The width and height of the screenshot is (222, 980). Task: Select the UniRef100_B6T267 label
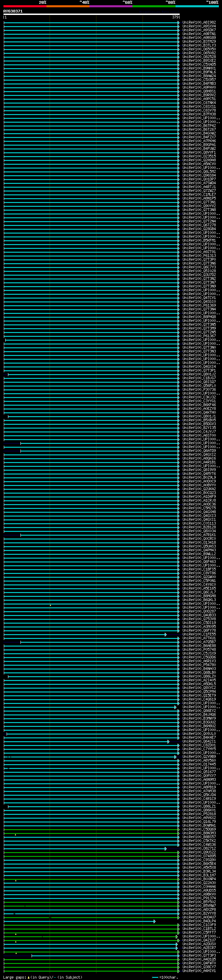point(199,129)
